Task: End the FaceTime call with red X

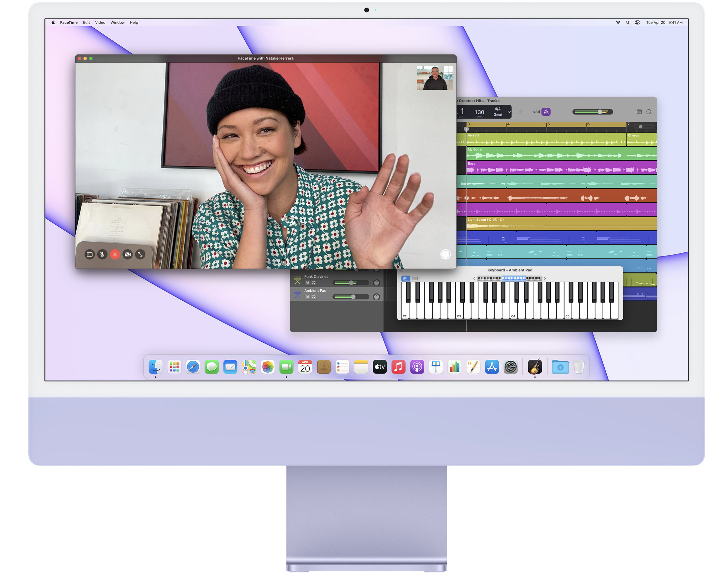Action: coord(115,254)
